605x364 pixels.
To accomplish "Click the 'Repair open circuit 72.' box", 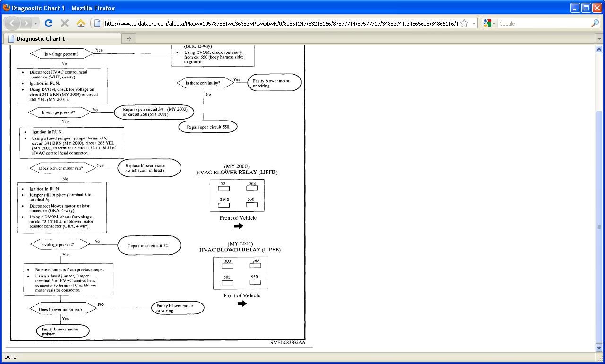I will click(148, 245).
